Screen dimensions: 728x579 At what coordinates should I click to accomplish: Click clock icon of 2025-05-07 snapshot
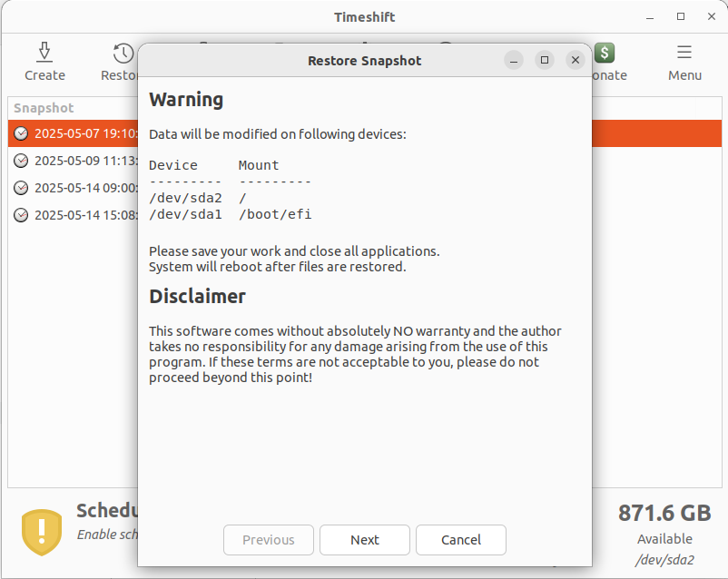(21, 133)
